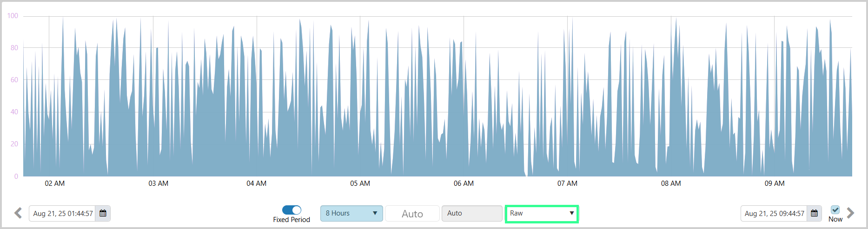Open the start date calendar picker
This screenshot has height=229, width=868.
(103, 213)
